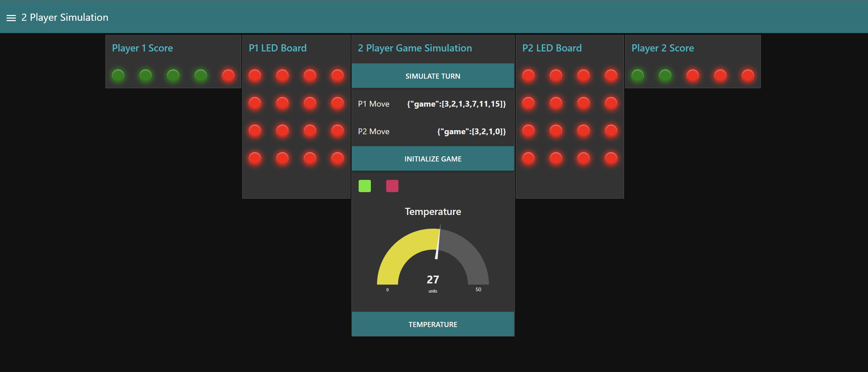The image size is (868, 372).
Task: Click the pink-red color square
Action: click(x=392, y=186)
